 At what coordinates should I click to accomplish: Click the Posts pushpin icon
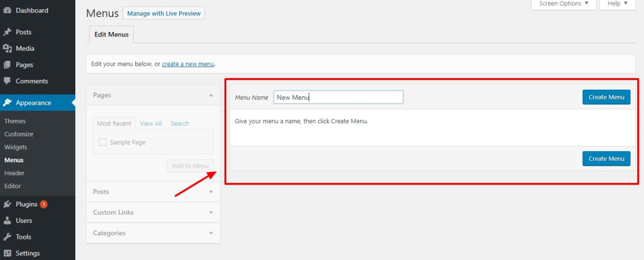tap(7, 32)
